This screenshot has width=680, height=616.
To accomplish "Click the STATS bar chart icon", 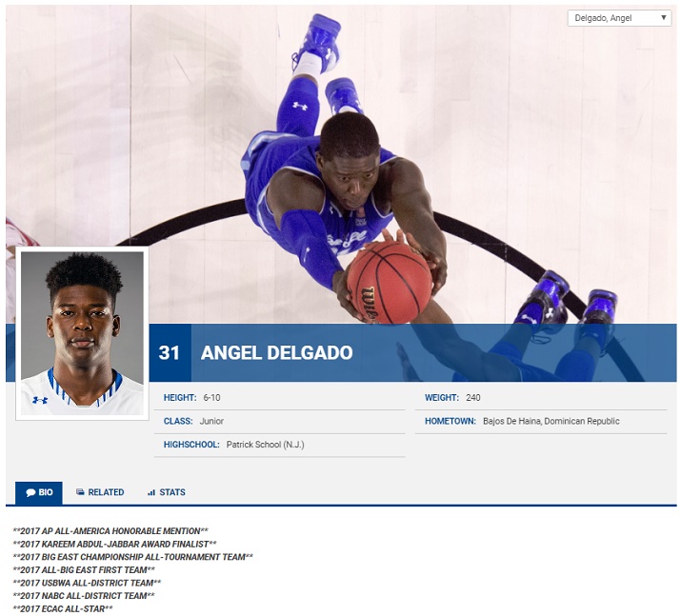I will coord(151,493).
